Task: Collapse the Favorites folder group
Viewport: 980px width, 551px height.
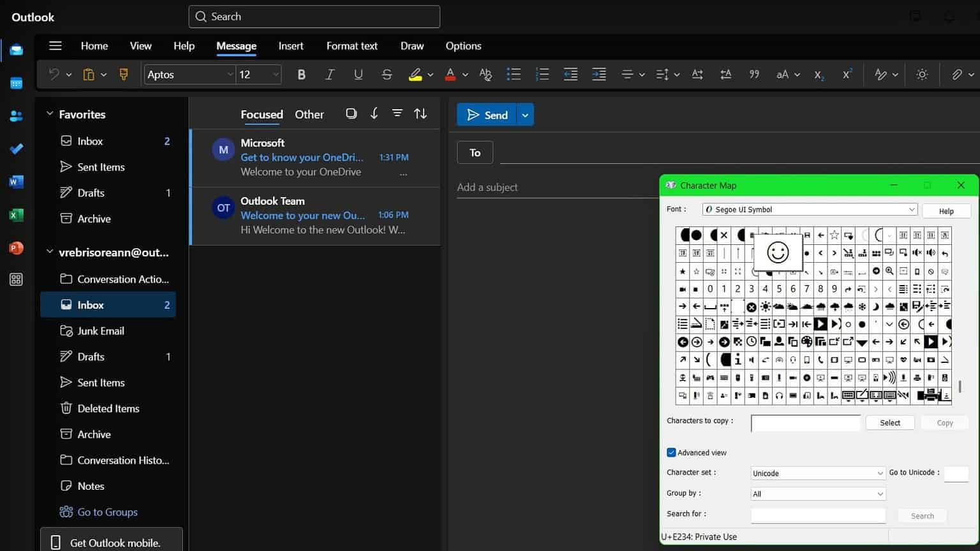Action: click(x=50, y=114)
